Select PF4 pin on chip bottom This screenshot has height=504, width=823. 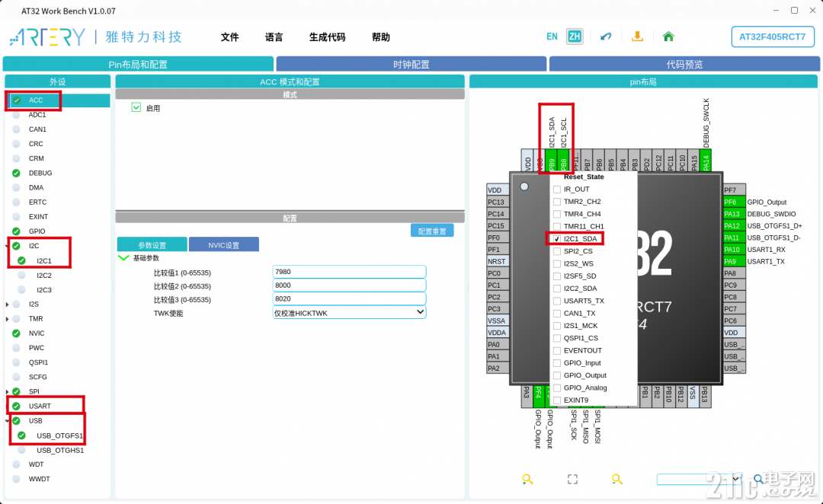coord(539,397)
